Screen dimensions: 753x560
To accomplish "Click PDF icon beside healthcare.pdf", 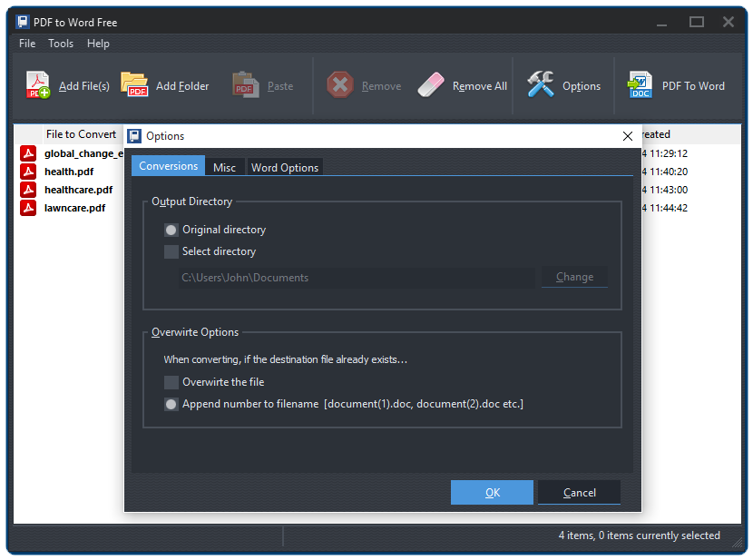I will click(28, 190).
